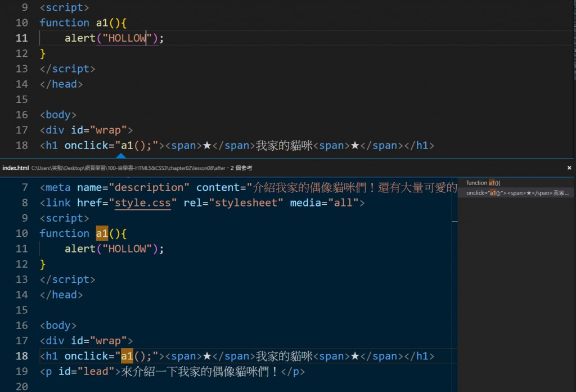The image size is (576, 392).
Task: Click the file path in the peek title
Action: tap(128, 168)
